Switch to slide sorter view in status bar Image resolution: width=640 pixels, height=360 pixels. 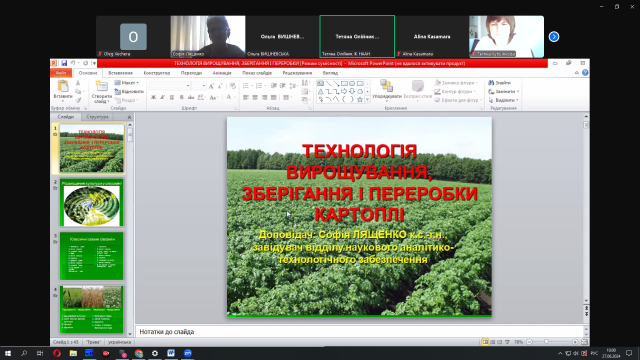coord(493,342)
